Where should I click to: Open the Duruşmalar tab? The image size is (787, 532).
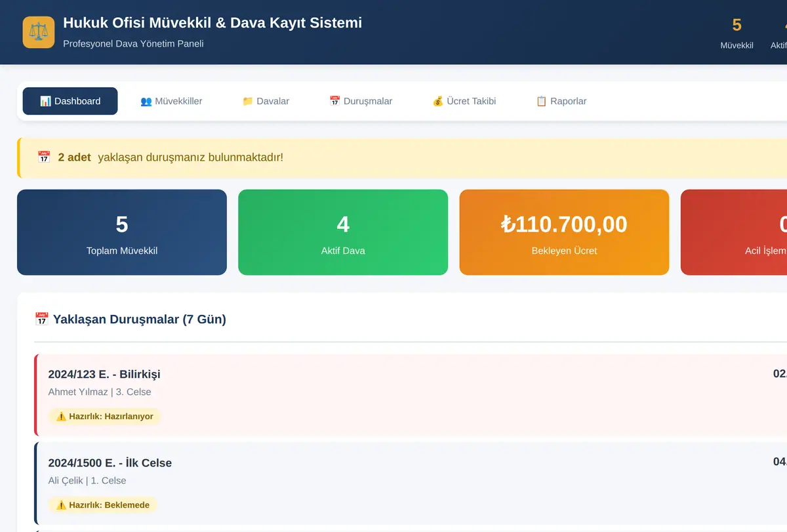coord(361,101)
